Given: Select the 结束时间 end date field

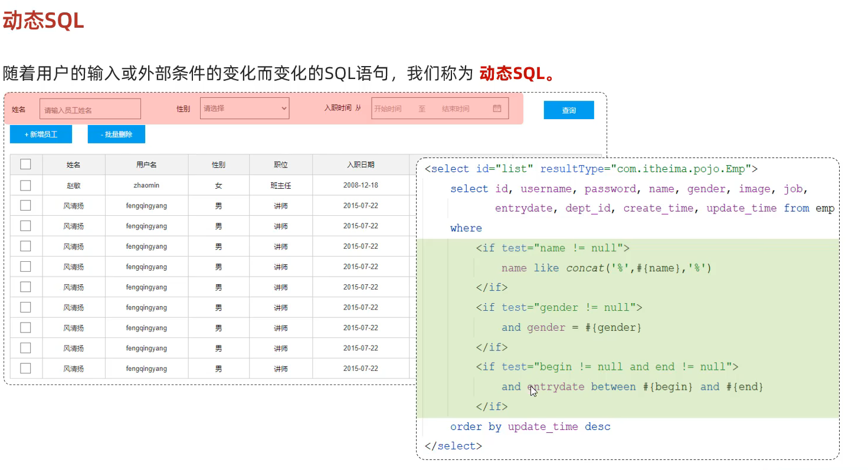Looking at the screenshot, I should [456, 109].
